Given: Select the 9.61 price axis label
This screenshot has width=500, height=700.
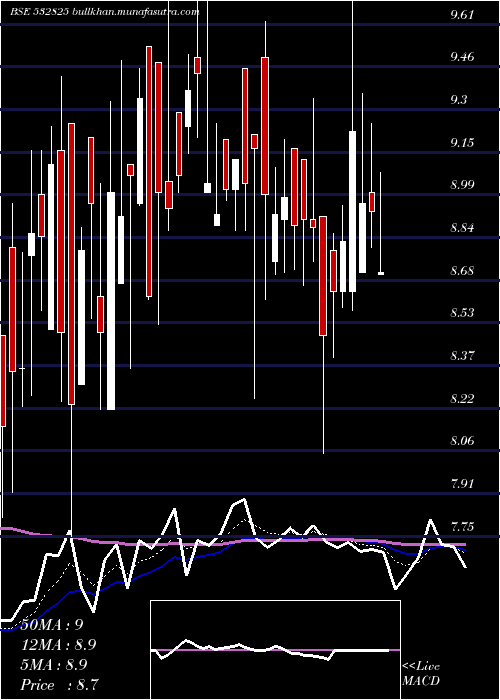Looking at the screenshot, I should tap(462, 15).
